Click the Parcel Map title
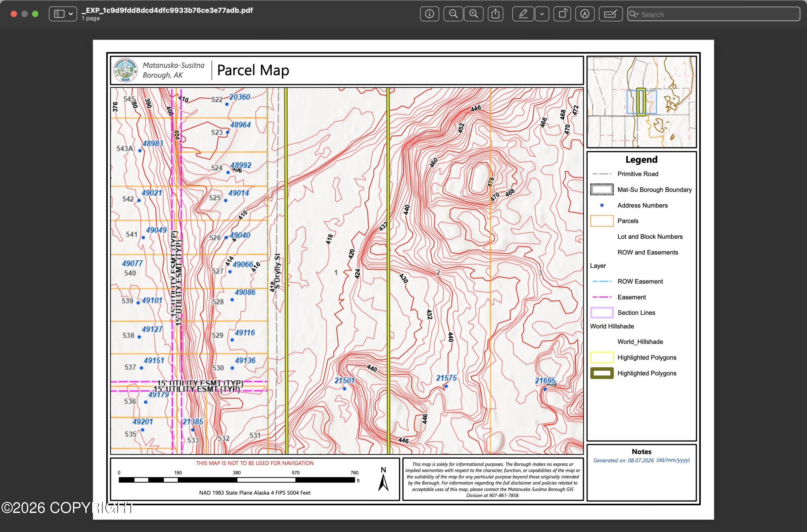 point(253,70)
